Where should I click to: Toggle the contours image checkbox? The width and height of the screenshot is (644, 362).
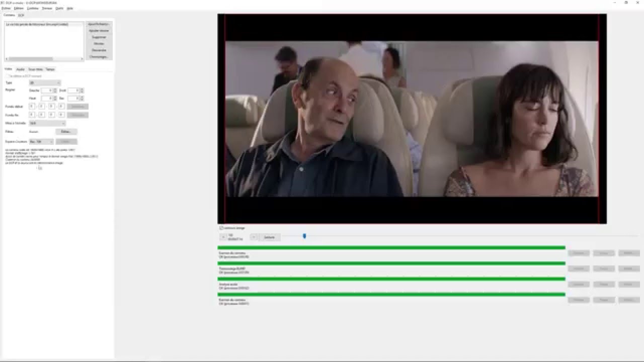tap(221, 228)
